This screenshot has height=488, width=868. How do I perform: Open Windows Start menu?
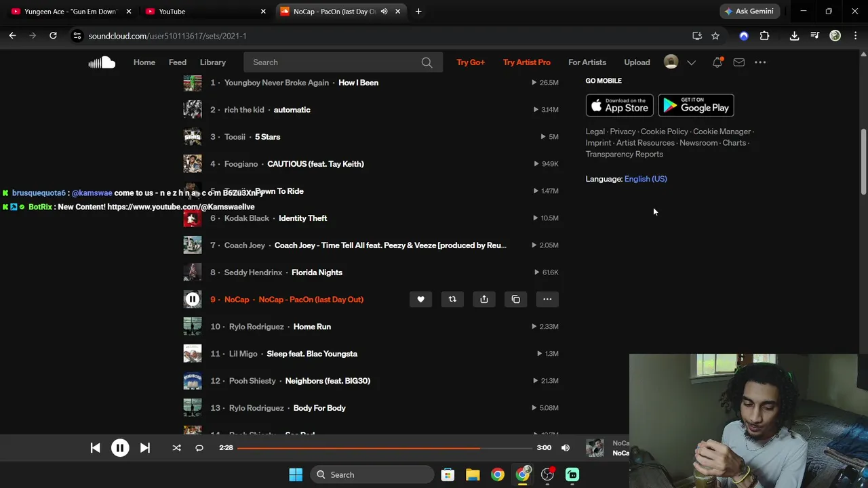coord(296,475)
